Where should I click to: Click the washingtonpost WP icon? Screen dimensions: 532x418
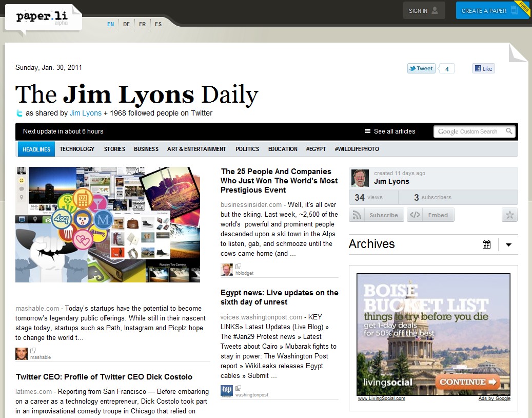(226, 391)
